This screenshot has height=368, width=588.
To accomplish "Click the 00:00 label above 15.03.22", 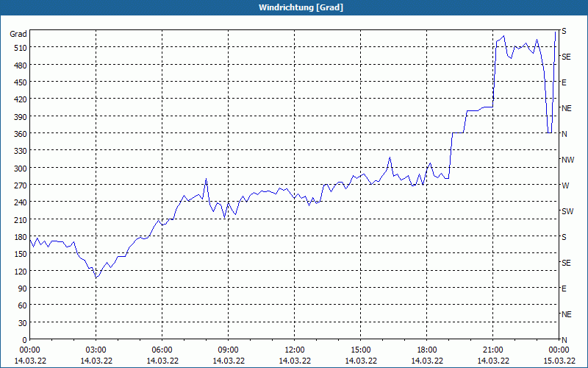I will (559, 350).
